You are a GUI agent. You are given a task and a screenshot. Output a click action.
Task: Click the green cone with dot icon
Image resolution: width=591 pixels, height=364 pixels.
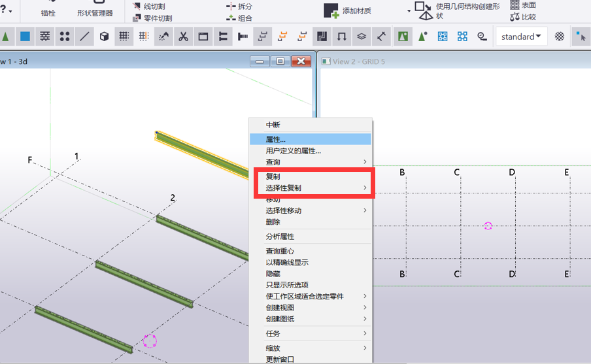pos(423,37)
